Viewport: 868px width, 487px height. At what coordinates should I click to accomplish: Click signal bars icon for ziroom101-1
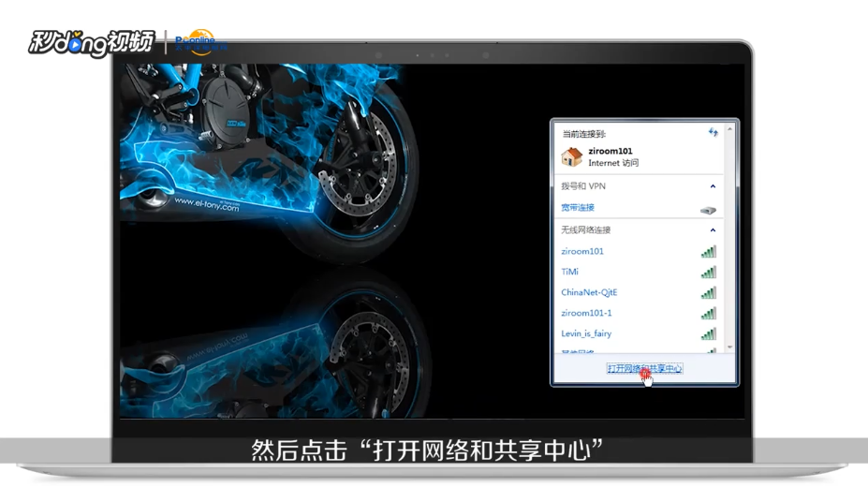pyautogui.click(x=709, y=313)
